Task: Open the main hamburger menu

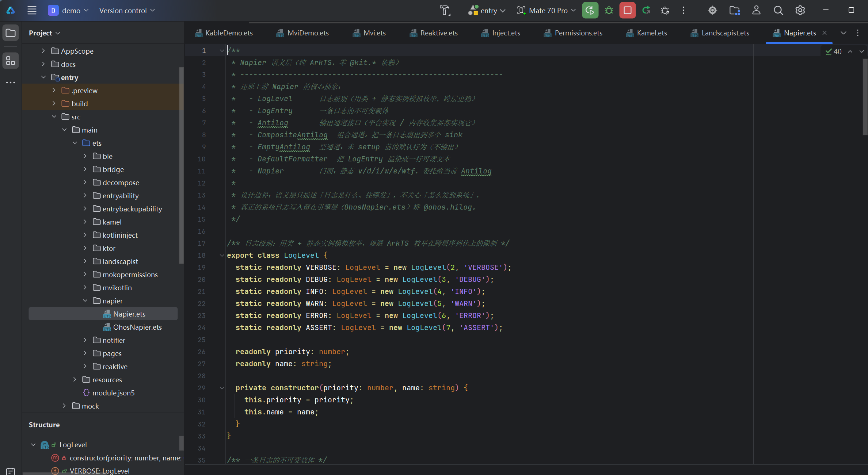Action: (32, 10)
